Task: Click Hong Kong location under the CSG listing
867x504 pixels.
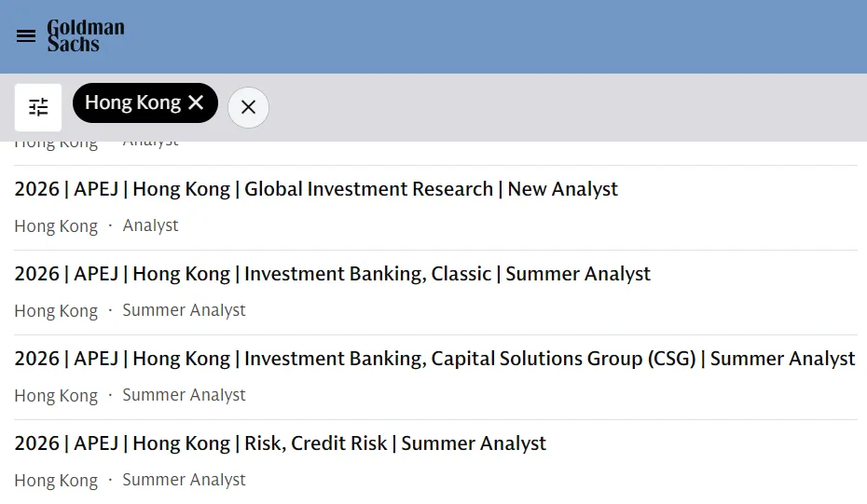Action: tap(56, 396)
